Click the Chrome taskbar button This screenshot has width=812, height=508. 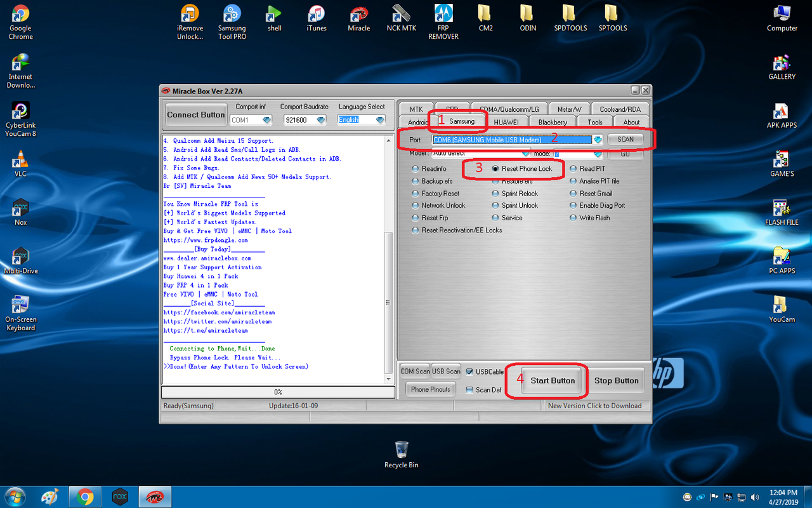[85, 497]
